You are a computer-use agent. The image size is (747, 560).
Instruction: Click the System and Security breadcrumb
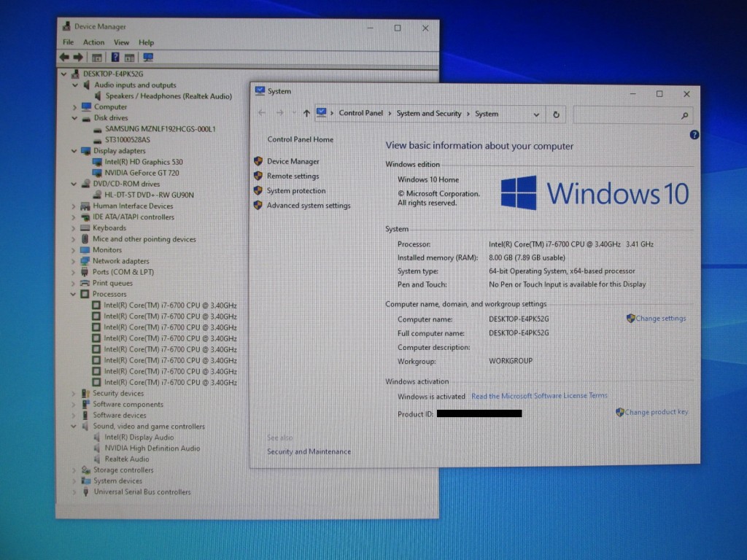point(429,114)
